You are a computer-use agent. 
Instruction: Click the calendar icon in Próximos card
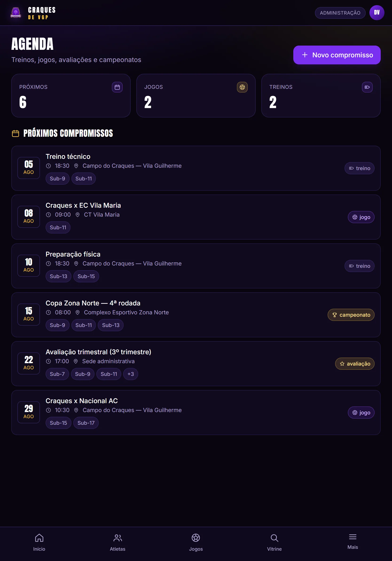click(117, 87)
